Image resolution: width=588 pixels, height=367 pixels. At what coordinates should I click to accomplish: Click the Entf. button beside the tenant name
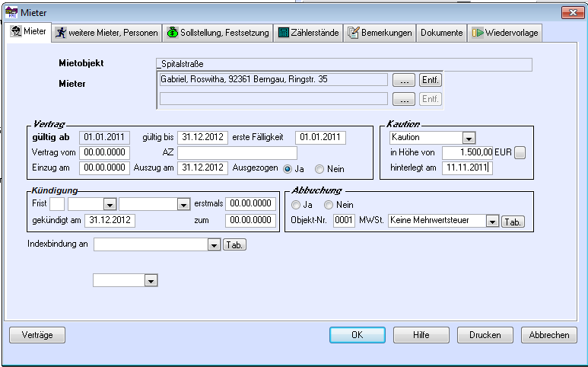coord(431,80)
